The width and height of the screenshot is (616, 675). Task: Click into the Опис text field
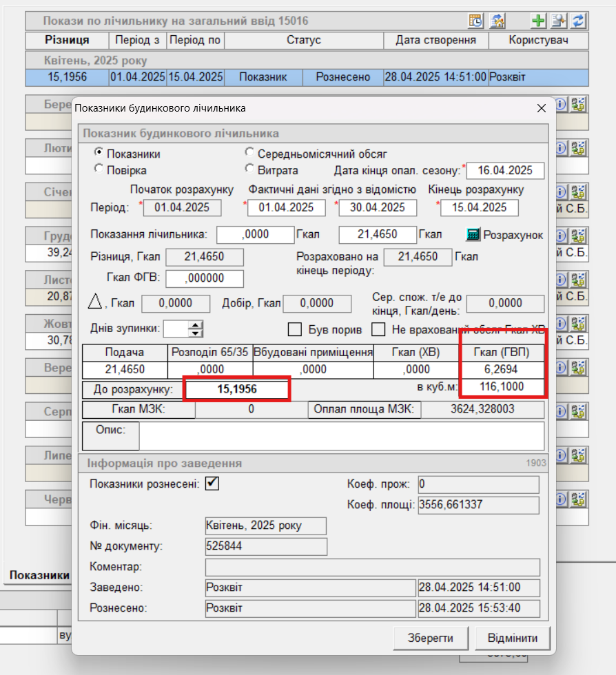341,435
